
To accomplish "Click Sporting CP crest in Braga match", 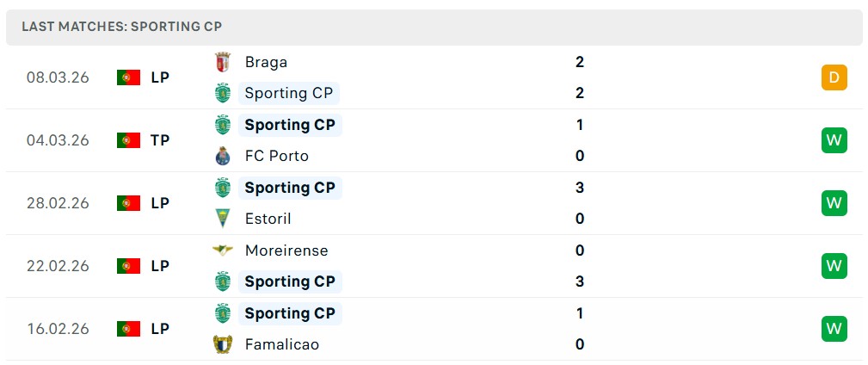I will click(x=223, y=93).
